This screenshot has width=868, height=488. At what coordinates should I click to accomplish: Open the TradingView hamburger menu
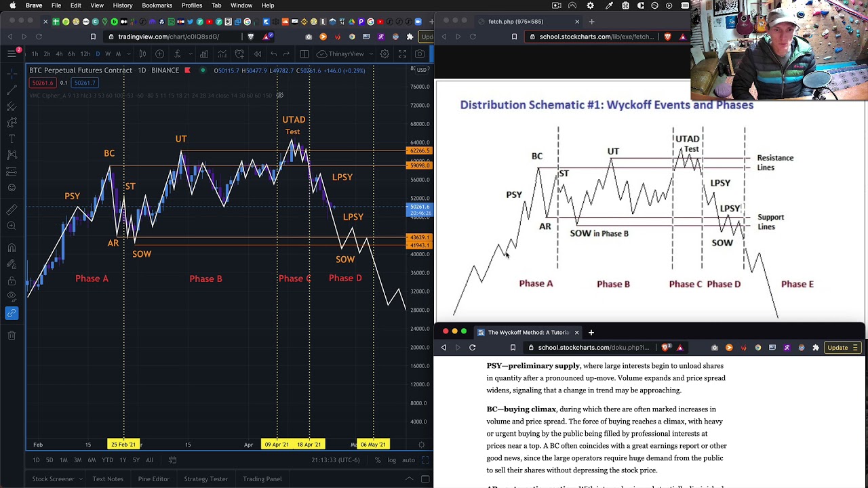pyautogui.click(x=12, y=54)
